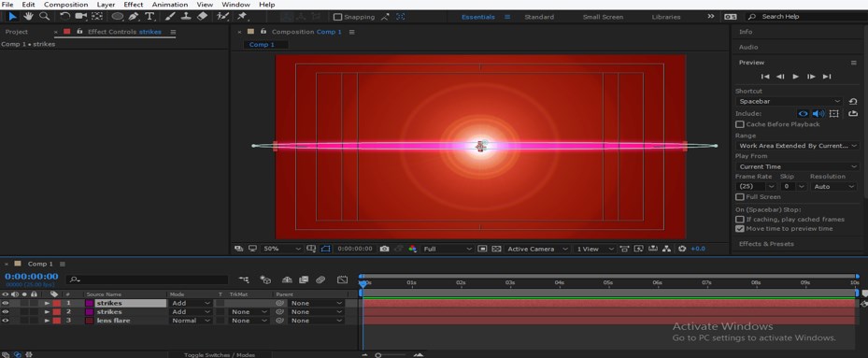The height and width of the screenshot is (358, 868).
Task: Toggle the Frame Blending icon in timeline
Action: point(304,279)
